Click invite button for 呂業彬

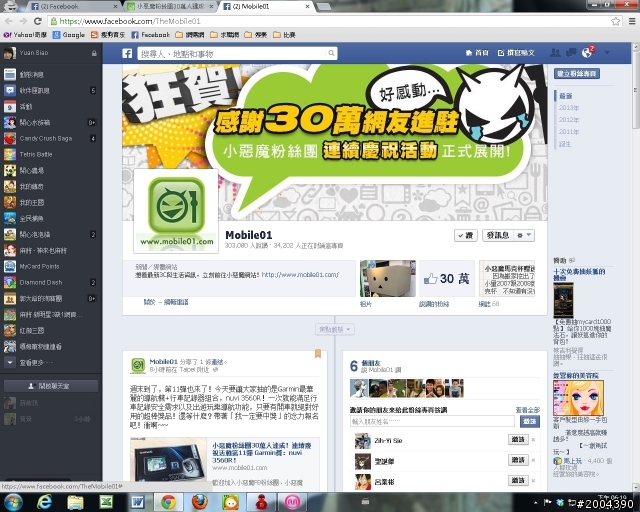click(518, 481)
